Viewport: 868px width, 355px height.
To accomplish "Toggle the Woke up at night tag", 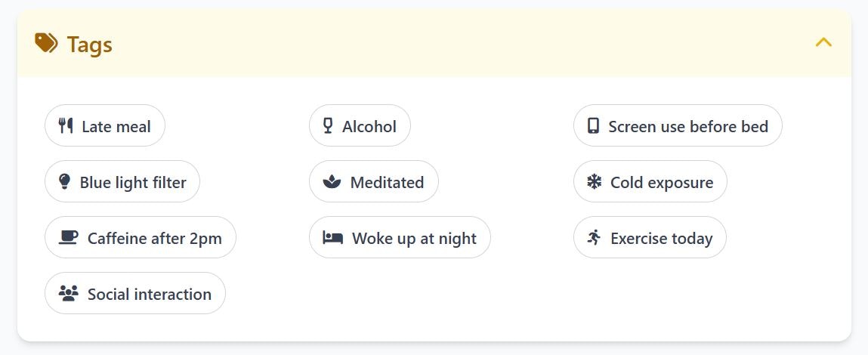I will tap(400, 238).
